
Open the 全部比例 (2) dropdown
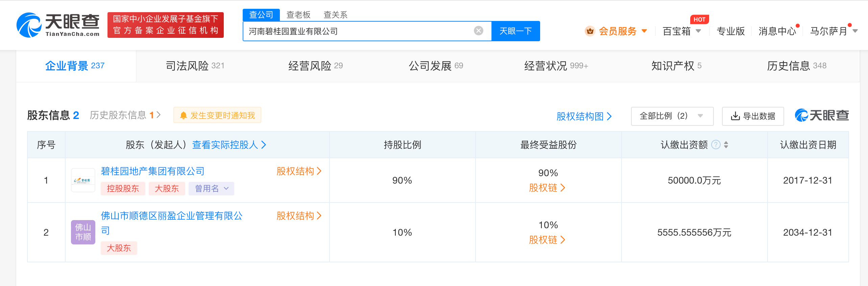click(x=672, y=116)
